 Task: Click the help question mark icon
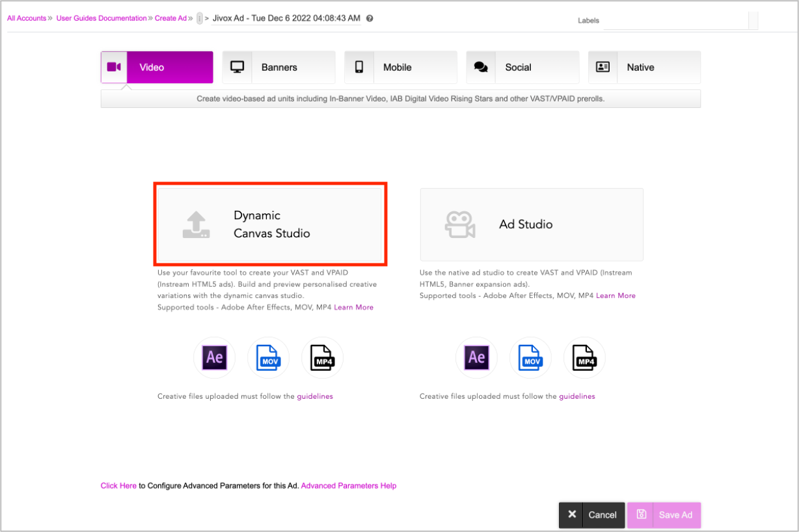pos(370,19)
